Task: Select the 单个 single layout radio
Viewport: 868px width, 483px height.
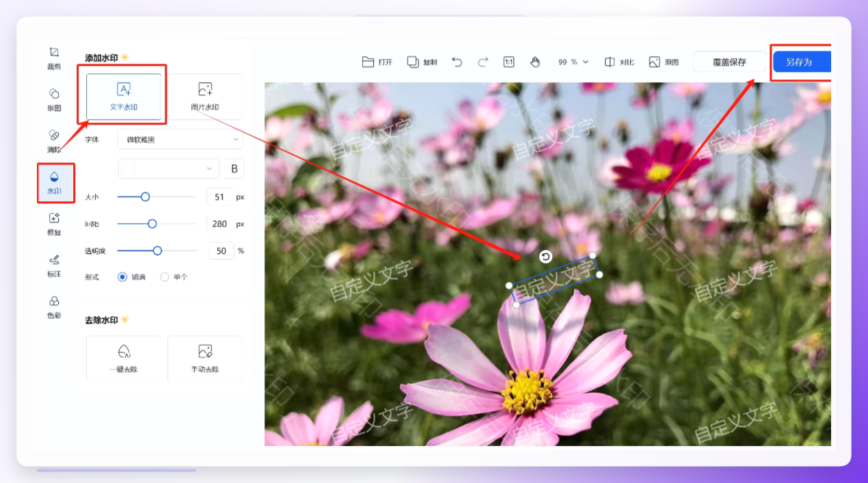Action: pyautogui.click(x=174, y=277)
